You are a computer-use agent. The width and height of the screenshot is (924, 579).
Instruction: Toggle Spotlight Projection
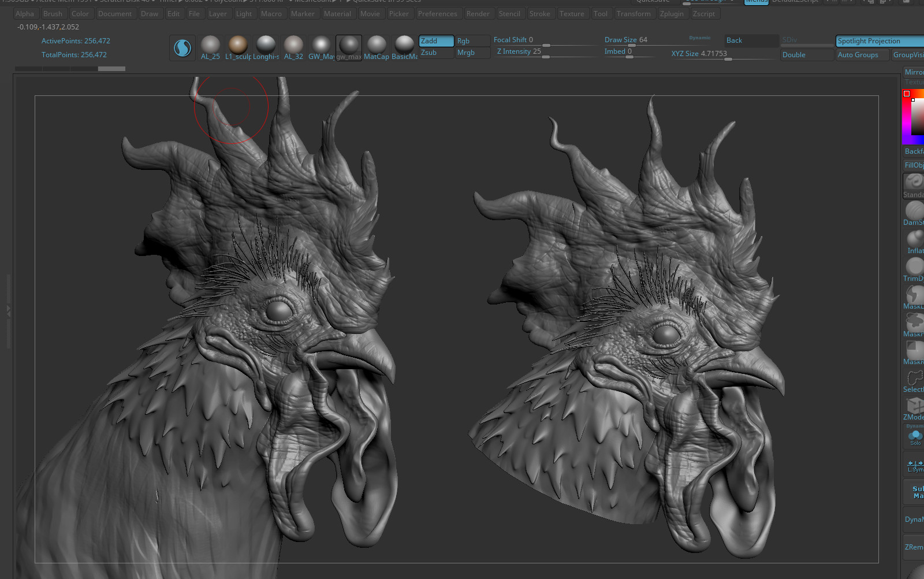point(880,41)
